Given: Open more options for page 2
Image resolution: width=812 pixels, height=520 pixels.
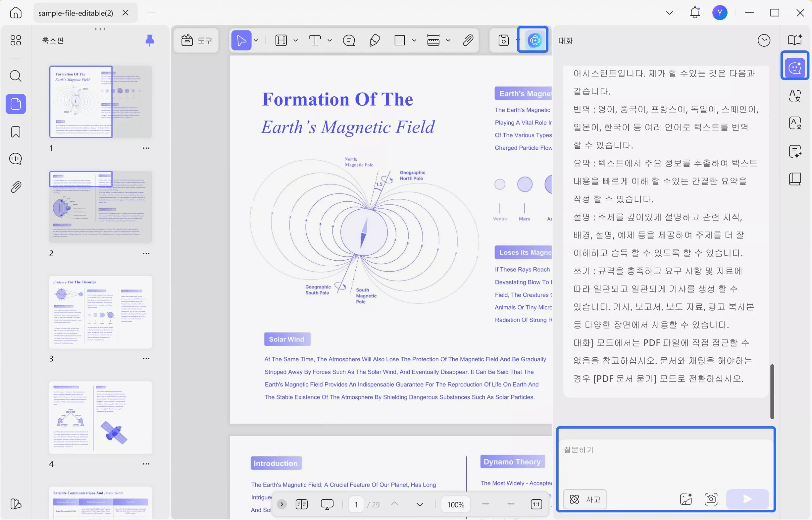Looking at the screenshot, I should (x=146, y=254).
